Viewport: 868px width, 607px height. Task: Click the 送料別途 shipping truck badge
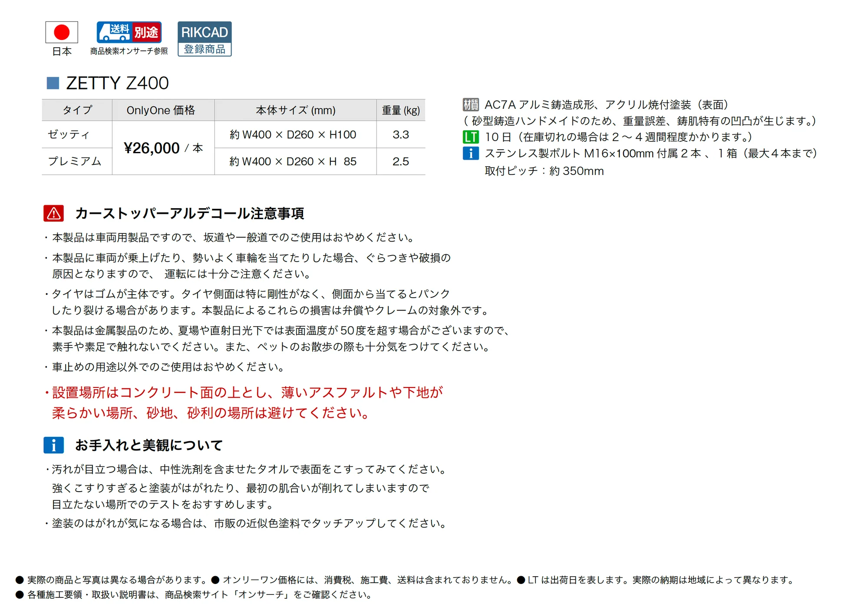(129, 32)
